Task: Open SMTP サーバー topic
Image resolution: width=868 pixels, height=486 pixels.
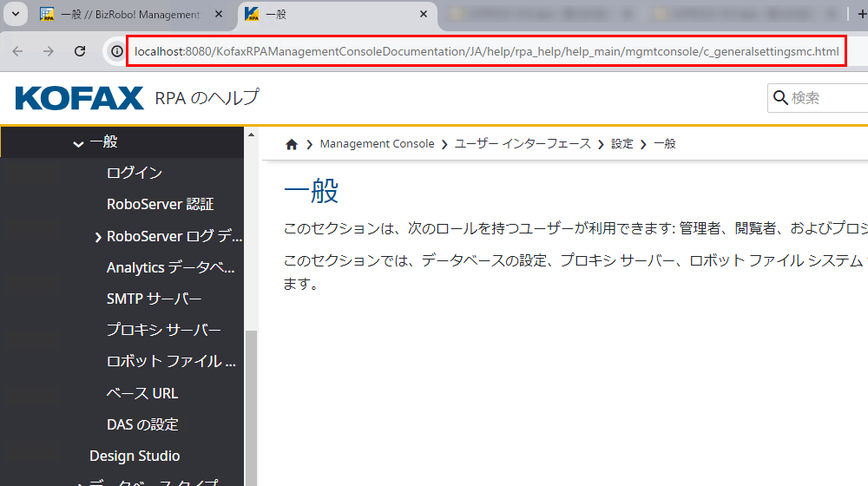Action: pyautogui.click(x=154, y=299)
